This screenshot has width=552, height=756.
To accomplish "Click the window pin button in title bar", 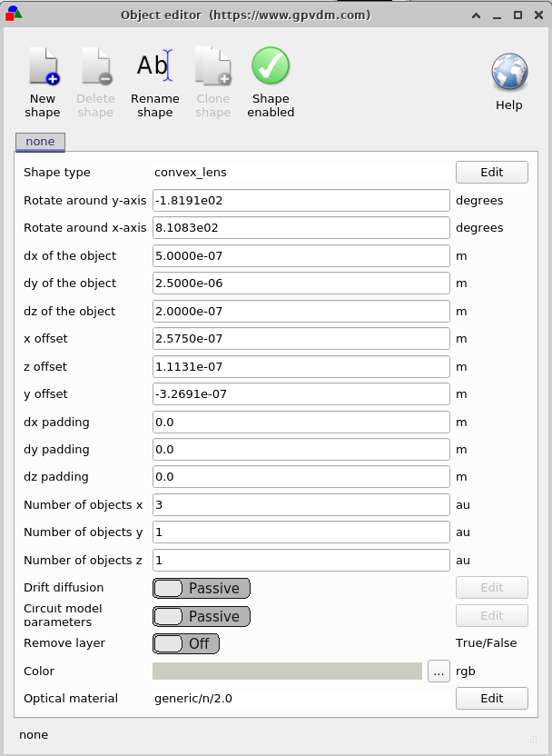I will tap(475, 15).
